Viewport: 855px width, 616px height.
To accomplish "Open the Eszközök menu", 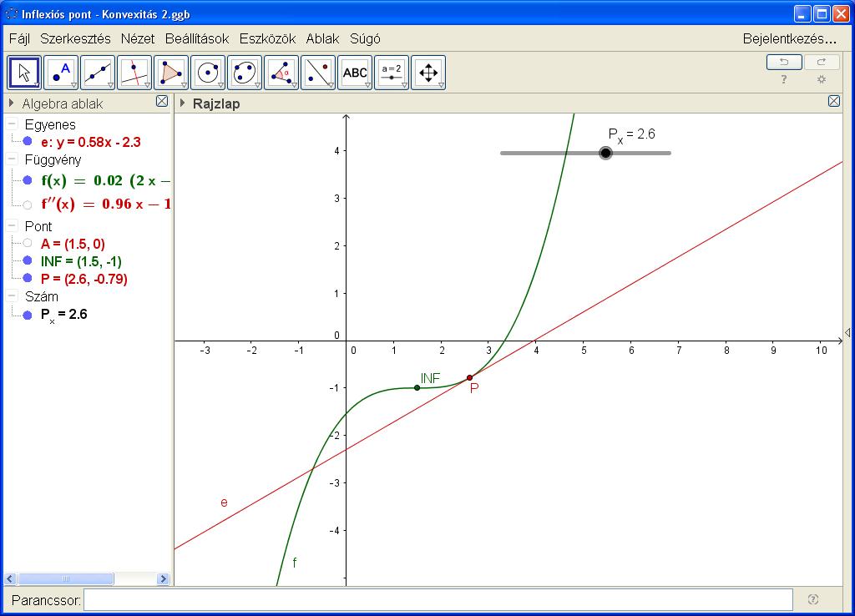I will point(267,38).
